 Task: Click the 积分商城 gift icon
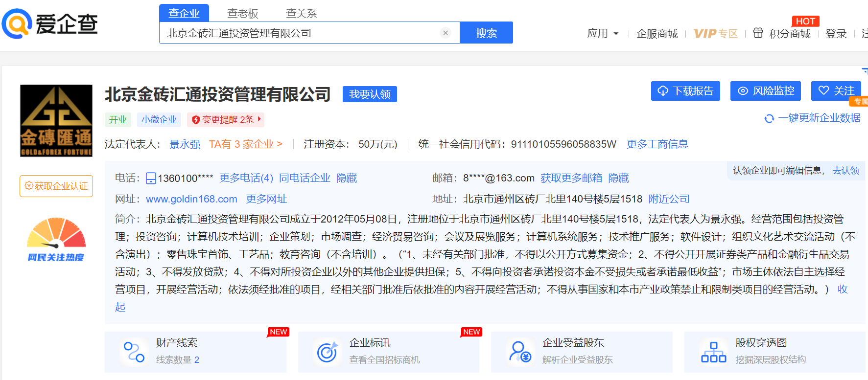coord(758,33)
